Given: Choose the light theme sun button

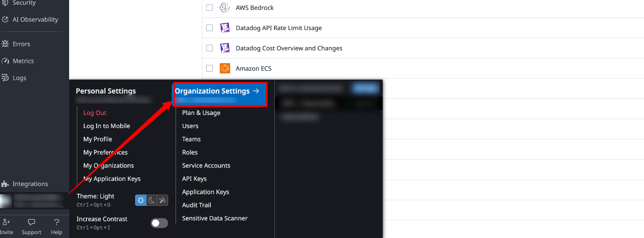Looking at the screenshot, I should pyautogui.click(x=141, y=200).
